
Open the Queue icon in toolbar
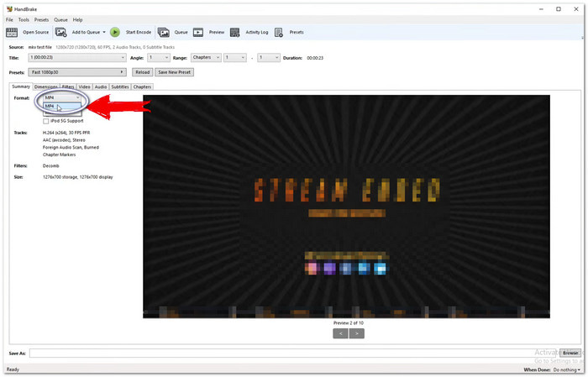pos(164,32)
